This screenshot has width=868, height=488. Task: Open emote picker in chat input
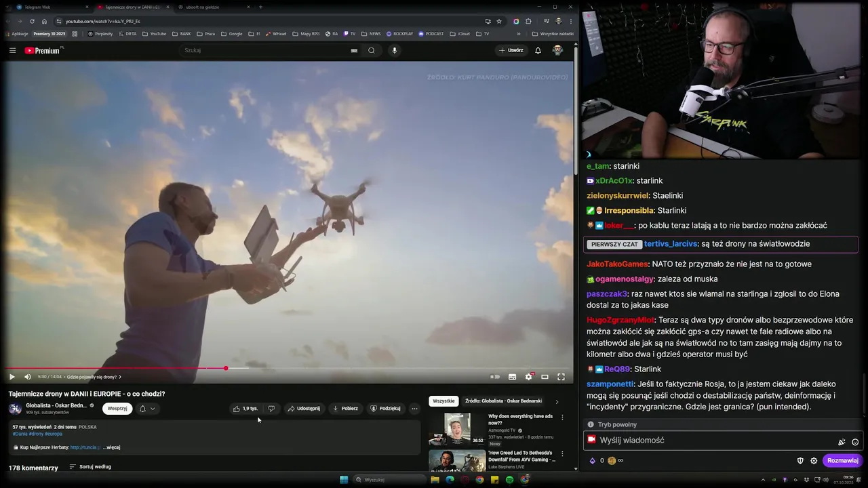[x=855, y=442]
